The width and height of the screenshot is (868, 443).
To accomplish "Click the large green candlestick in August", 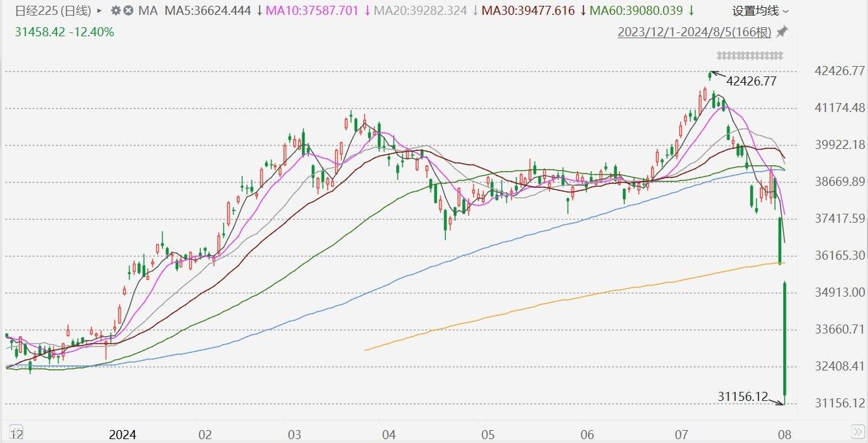I will point(785,338).
